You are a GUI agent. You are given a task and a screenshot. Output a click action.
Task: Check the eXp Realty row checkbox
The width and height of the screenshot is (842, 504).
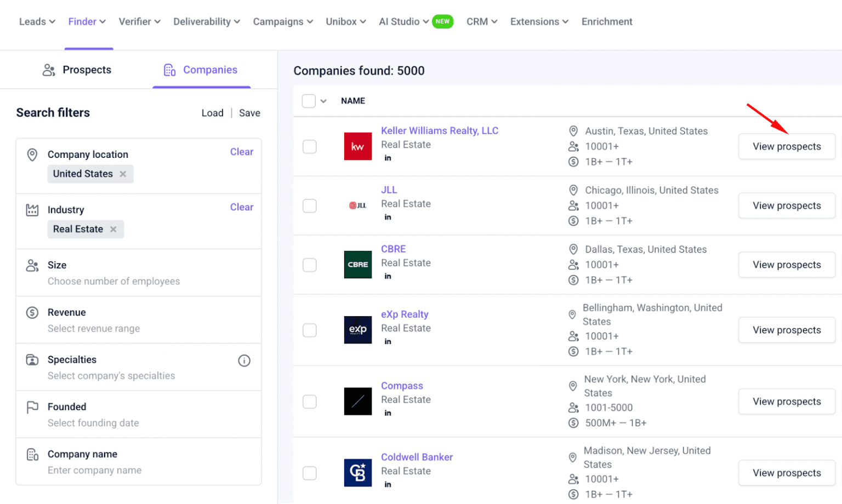(310, 330)
